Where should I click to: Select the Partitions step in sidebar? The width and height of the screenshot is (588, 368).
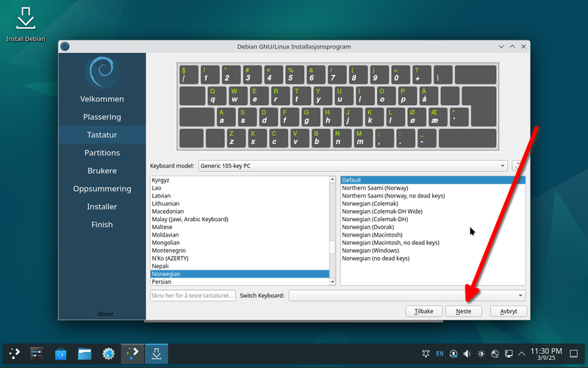[102, 153]
